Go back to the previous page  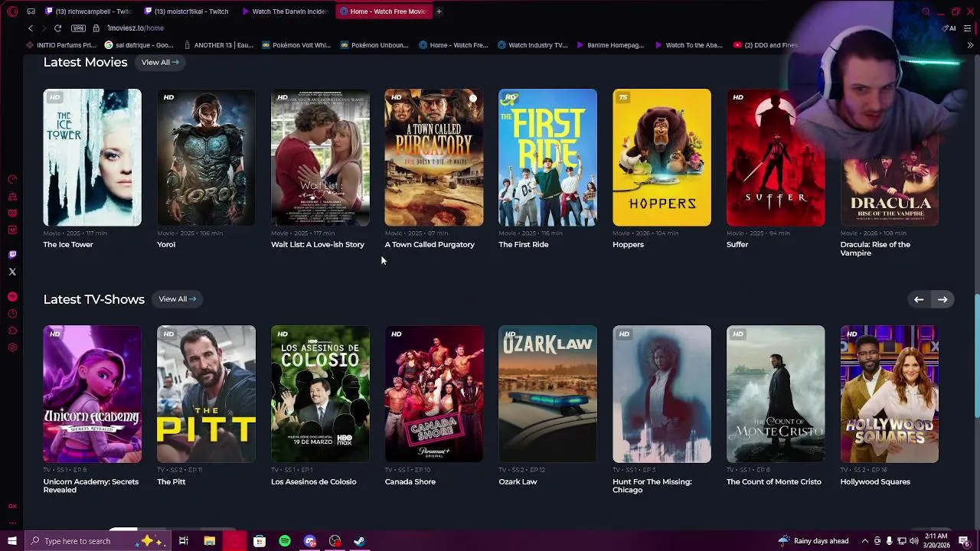click(x=31, y=28)
